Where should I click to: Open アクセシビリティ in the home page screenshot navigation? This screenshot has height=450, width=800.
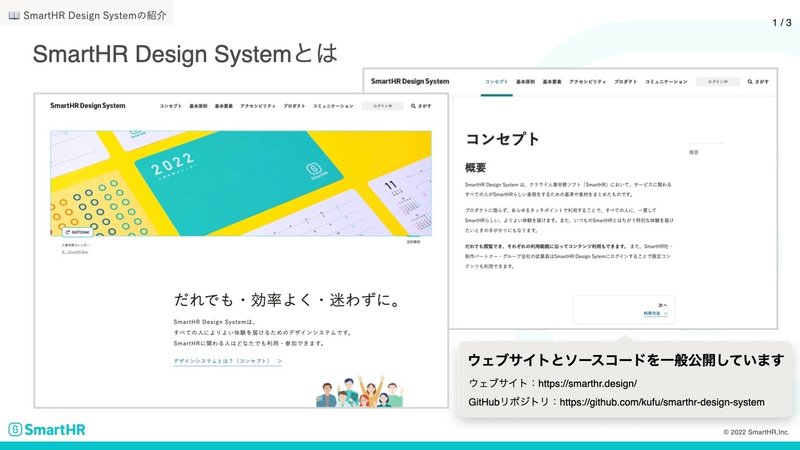258,106
